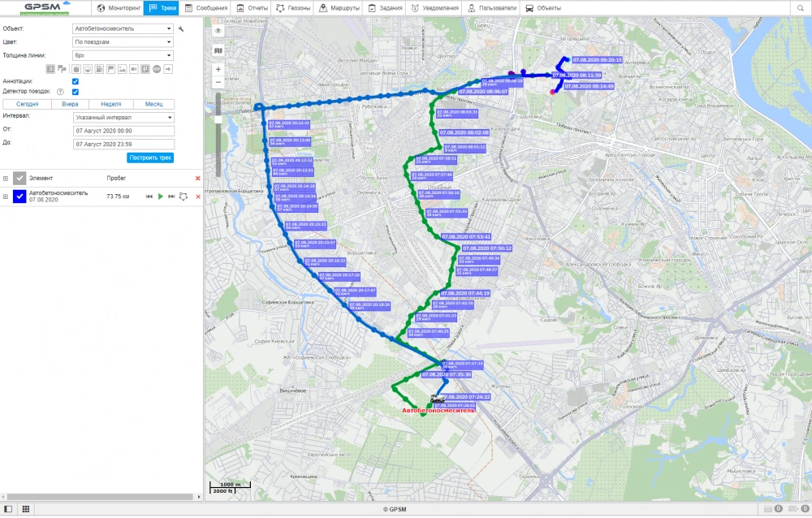
Task: Toggle the blue checkbox of the Автобетоносмеситель track
Action: coord(19,196)
